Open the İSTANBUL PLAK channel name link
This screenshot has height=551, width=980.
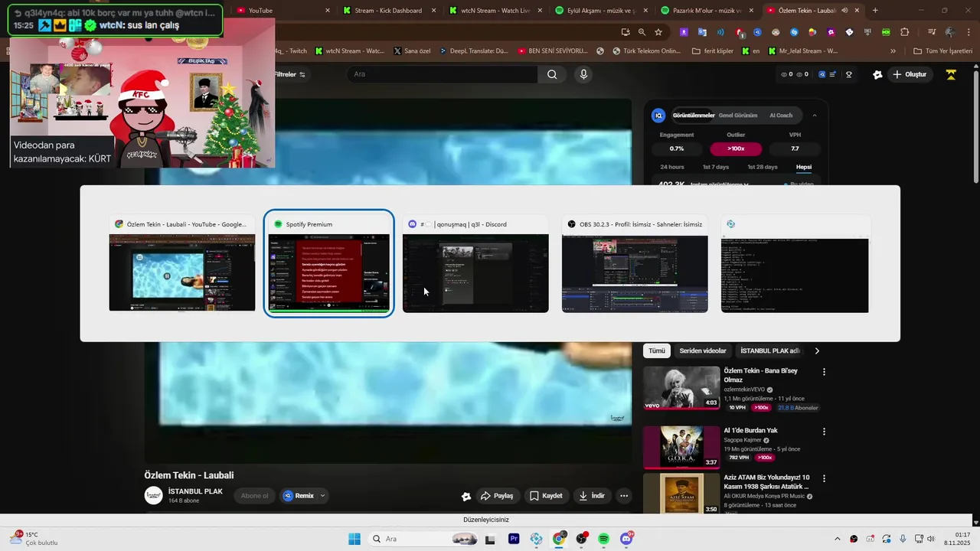(x=195, y=491)
